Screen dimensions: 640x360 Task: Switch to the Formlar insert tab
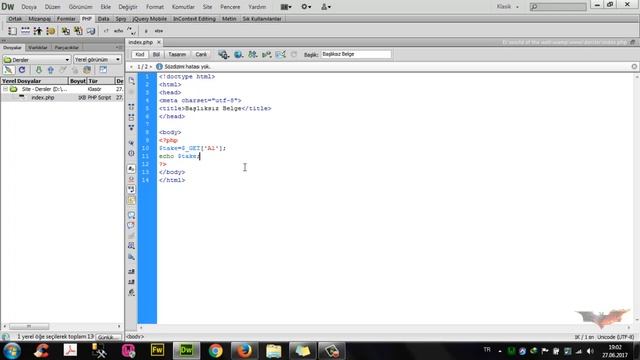click(66, 19)
